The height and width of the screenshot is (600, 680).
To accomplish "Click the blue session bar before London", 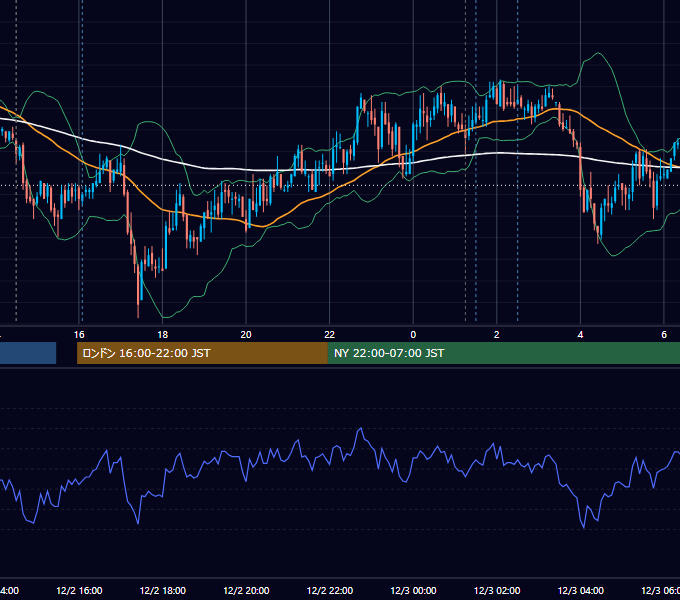I will (28, 353).
